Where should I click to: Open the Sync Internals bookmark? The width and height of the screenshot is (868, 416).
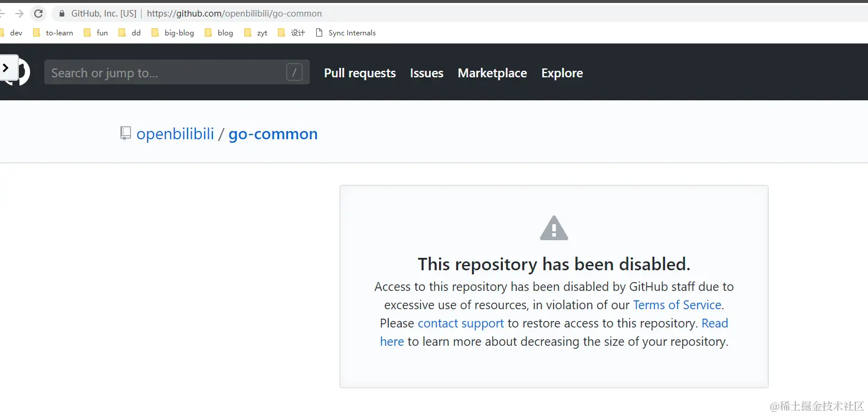coord(346,33)
